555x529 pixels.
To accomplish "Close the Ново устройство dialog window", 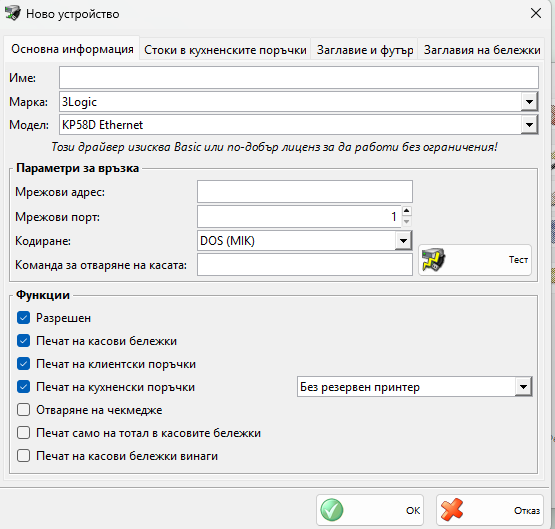I will click(536, 13).
